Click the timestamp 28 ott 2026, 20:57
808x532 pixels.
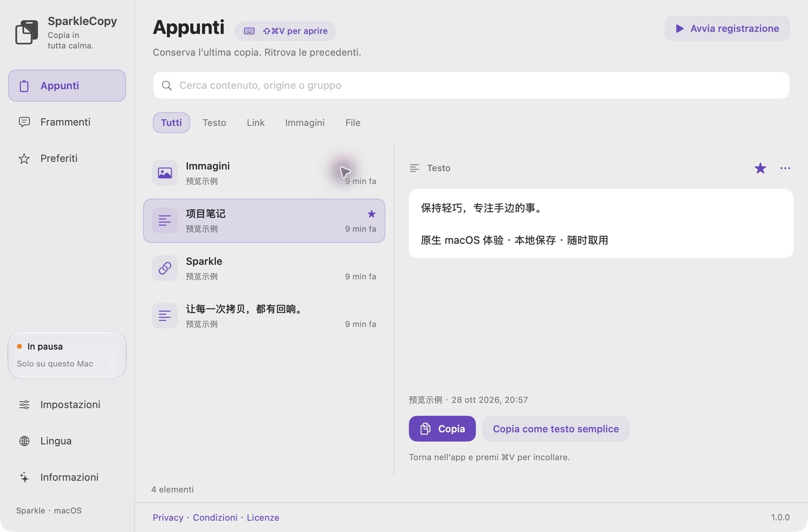point(490,400)
